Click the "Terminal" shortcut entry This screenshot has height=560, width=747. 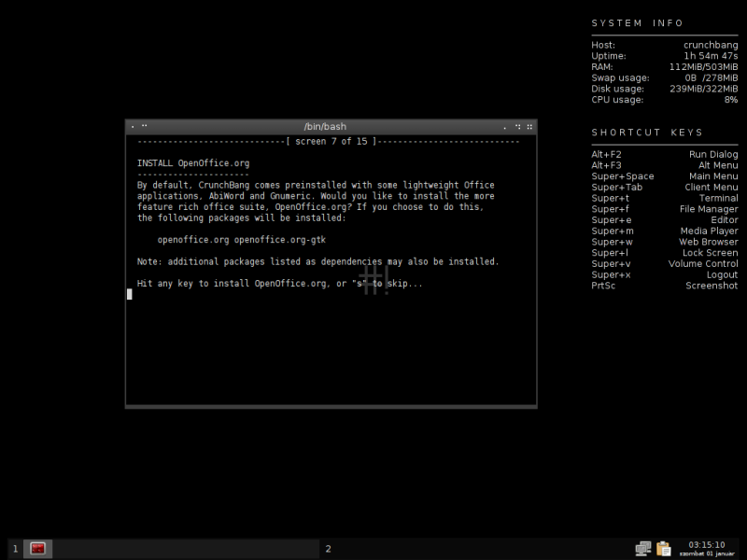718,198
